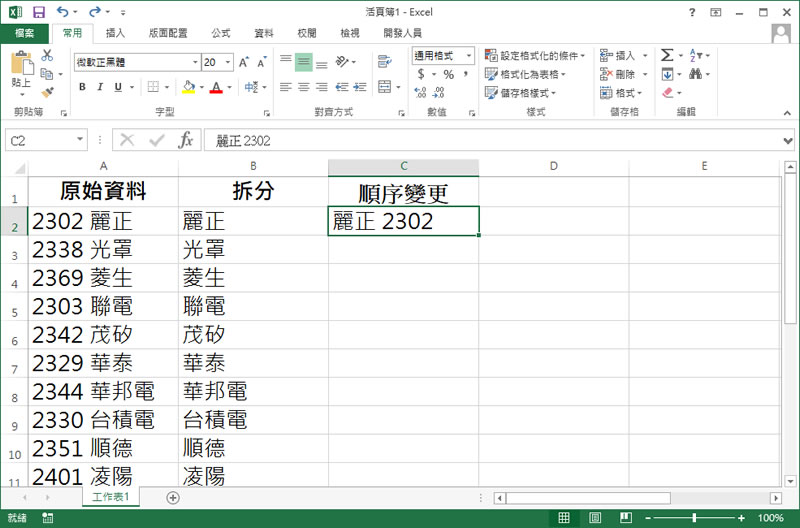The width and height of the screenshot is (800, 528).
Task: Switch to the 插入 tab
Action: (x=115, y=33)
